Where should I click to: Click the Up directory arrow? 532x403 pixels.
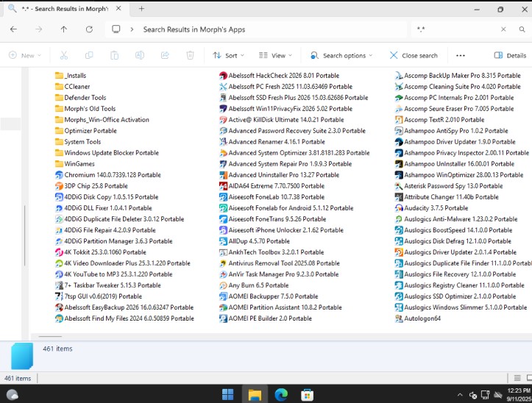64,29
